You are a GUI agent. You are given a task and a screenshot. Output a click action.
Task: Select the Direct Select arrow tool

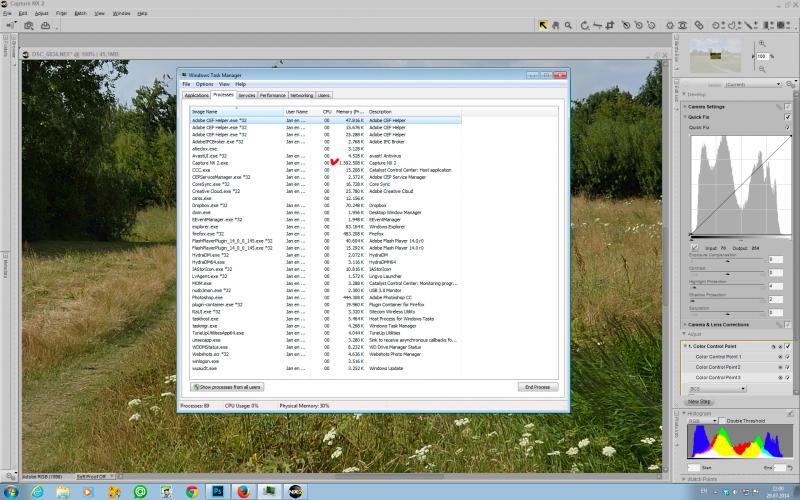(x=543, y=25)
